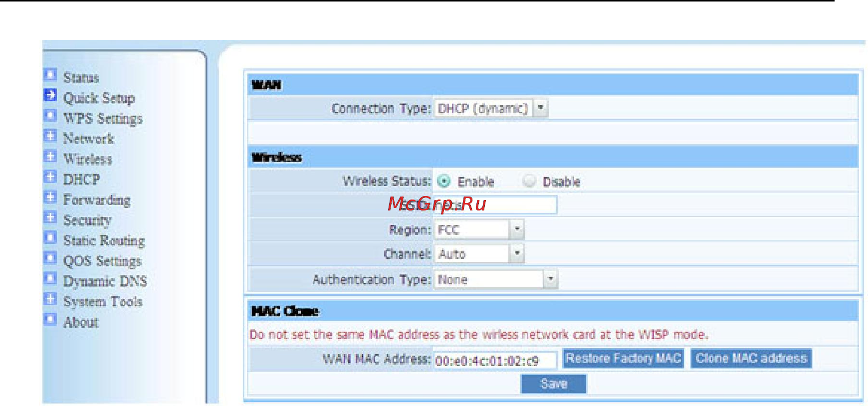Click the square icon beside Static Routing

point(50,237)
